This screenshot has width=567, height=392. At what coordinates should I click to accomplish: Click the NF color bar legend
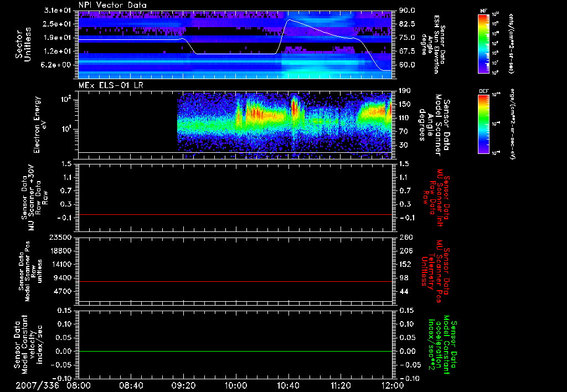(x=483, y=44)
